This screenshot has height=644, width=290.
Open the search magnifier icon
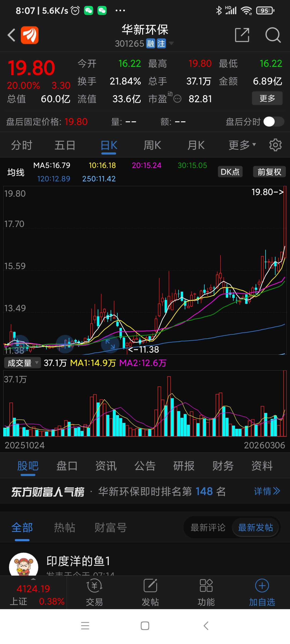point(273,35)
